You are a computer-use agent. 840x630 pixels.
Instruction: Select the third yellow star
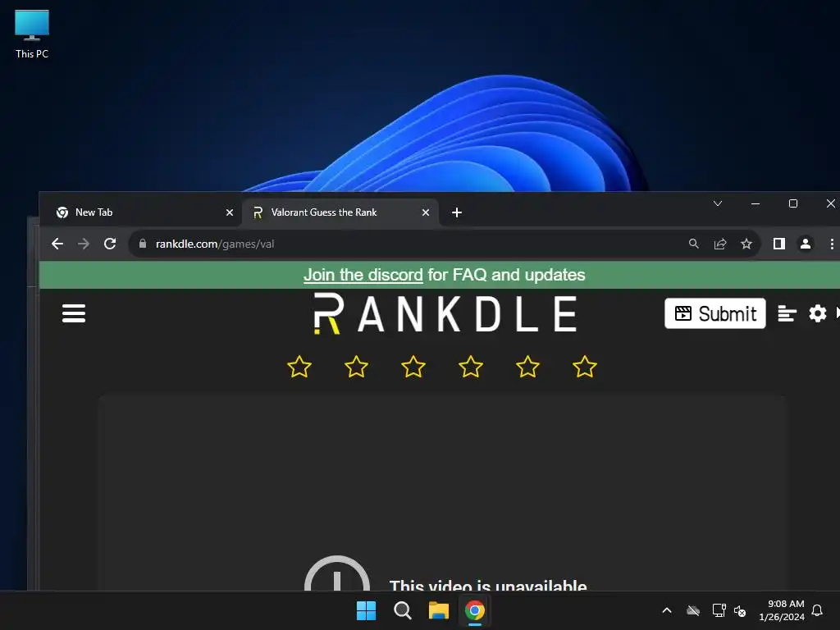(413, 367)
